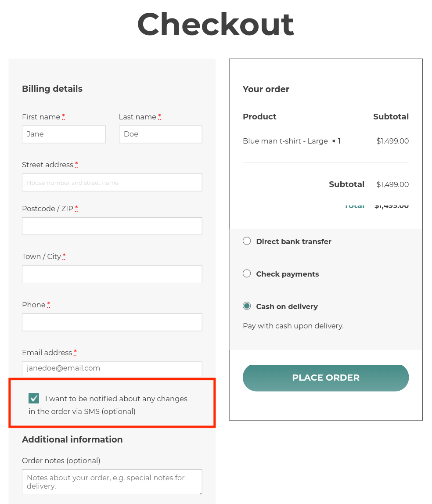The image size is (432, 504).
Task: Click the Street address input field
Action: click(x=112, y=183)
